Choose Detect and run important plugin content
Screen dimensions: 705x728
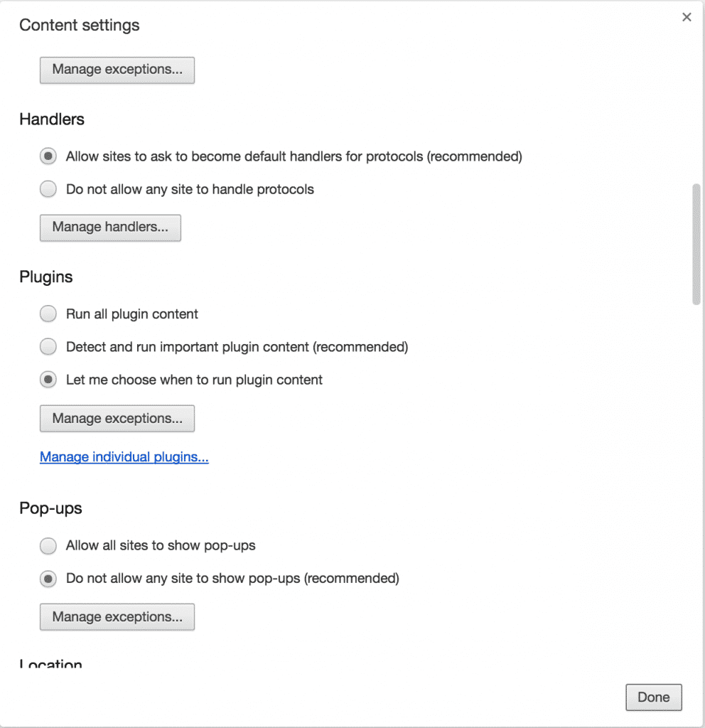point(48,347)
